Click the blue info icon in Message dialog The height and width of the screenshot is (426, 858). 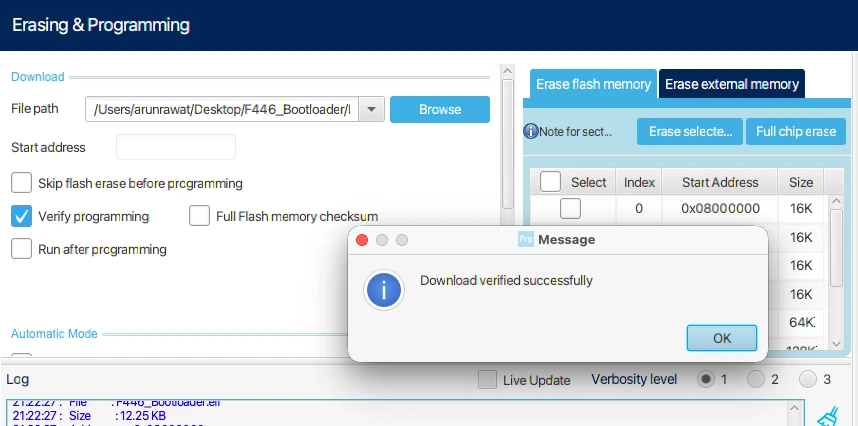384,291
